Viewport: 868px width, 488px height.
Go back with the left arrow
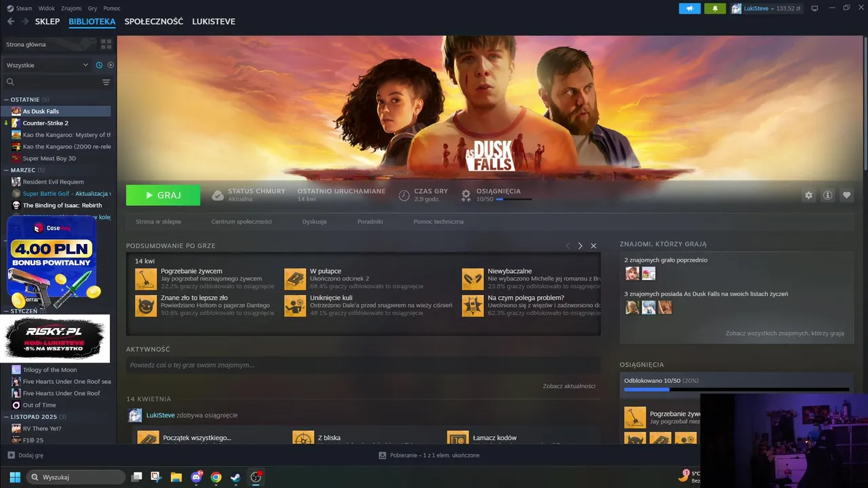pos(10,22)
